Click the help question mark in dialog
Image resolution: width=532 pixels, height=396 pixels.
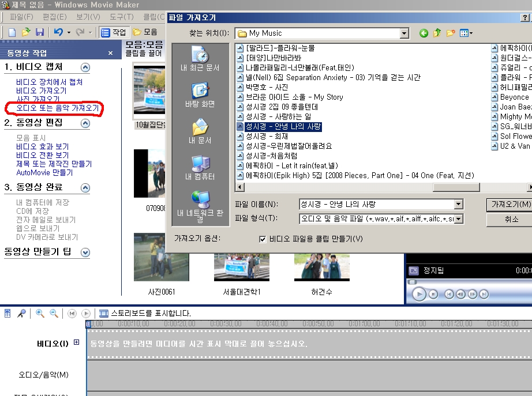[x=525, y=18]
